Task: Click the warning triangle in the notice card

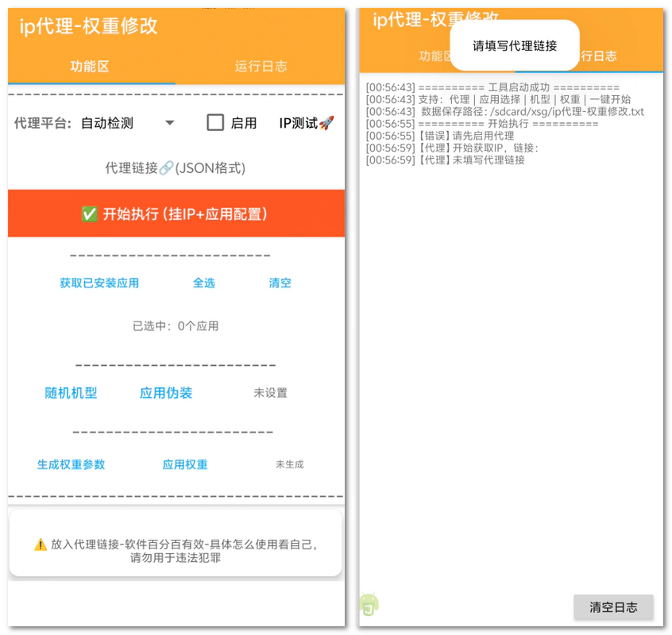Action: click(41, 545)
